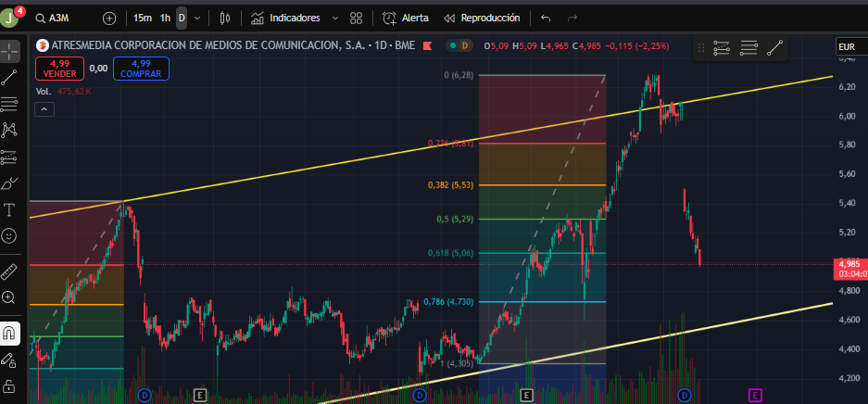Screen dimensions: 868x404
Task: Start bar Reproducción mode
Action: point(482,19)
